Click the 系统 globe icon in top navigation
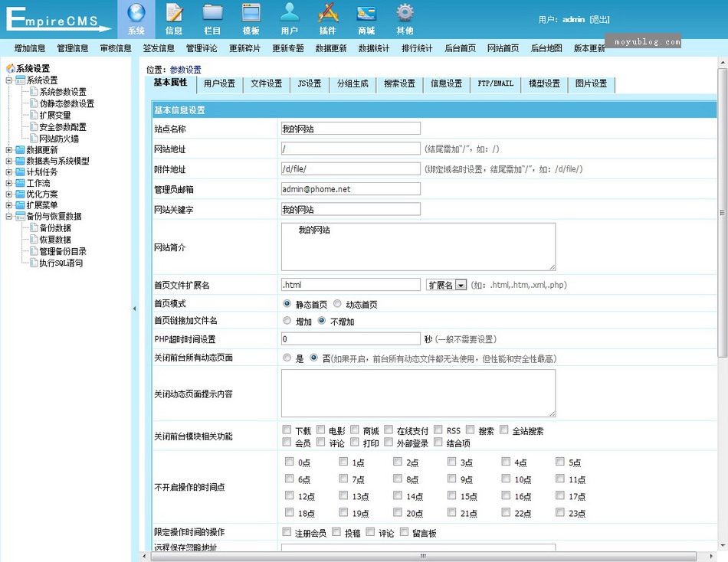 coord(136,13)
